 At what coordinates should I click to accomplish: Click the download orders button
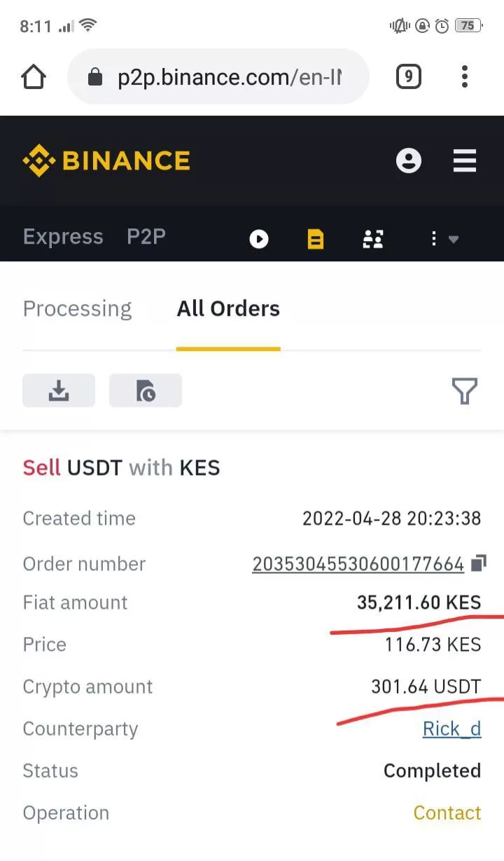(x=59, y=390)
